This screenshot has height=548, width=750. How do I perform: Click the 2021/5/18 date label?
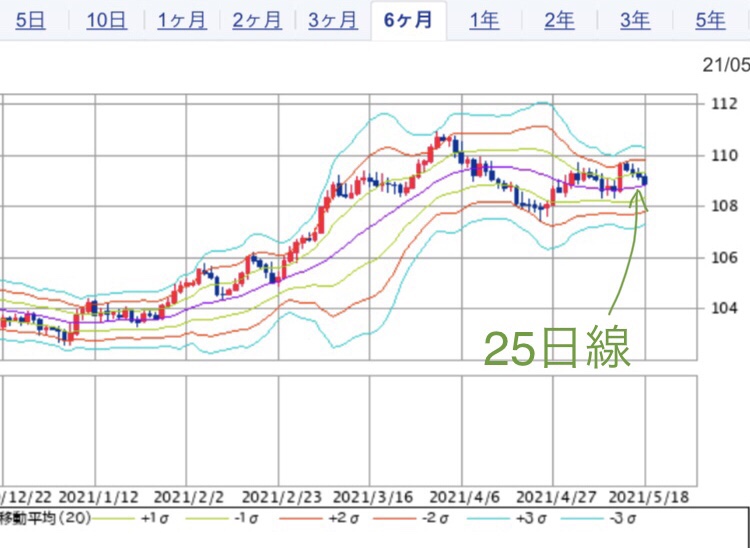tap(649, 497)
